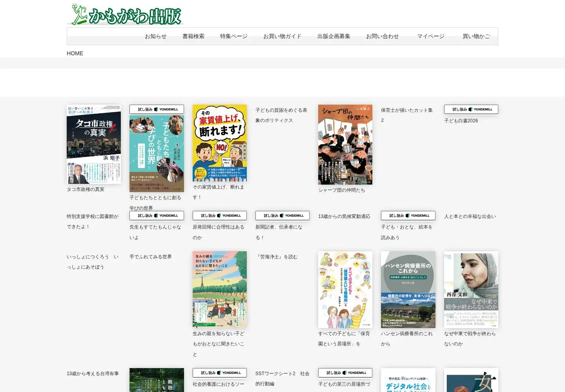Image resolution: width=565 pixels, height=392 pixels.
Task: Open the 特集ページ menu item
Action: click(x=234, y=36)
